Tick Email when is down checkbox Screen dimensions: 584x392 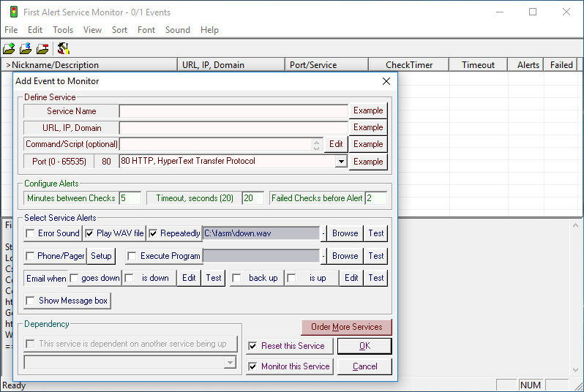(x=129, y=278)
